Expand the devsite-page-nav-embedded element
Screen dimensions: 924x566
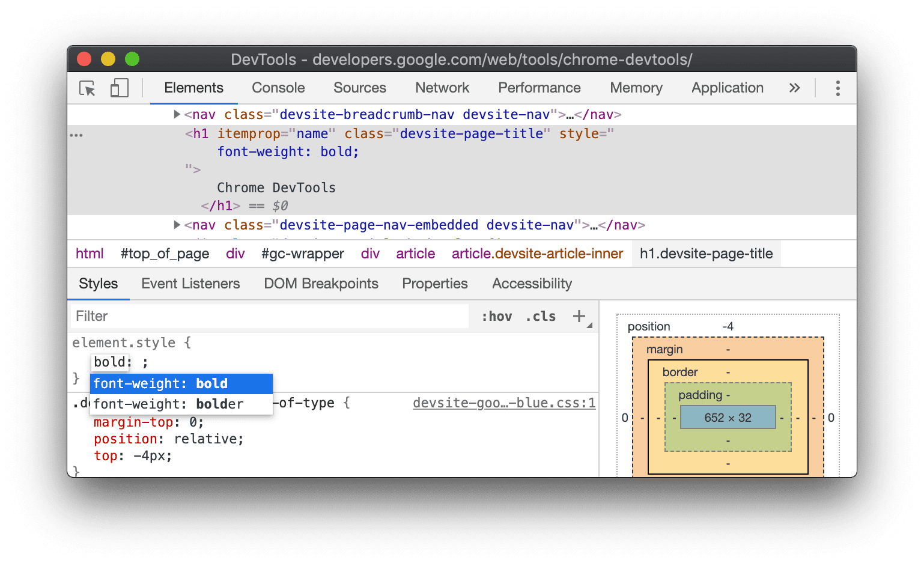pyautogui.click(x=177, y=225)
